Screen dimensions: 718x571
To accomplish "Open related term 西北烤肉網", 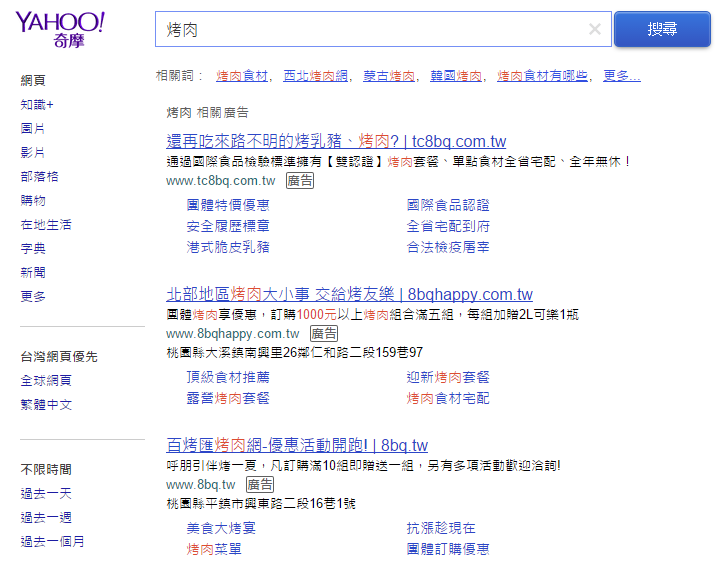I will click(x=315, y=76).
